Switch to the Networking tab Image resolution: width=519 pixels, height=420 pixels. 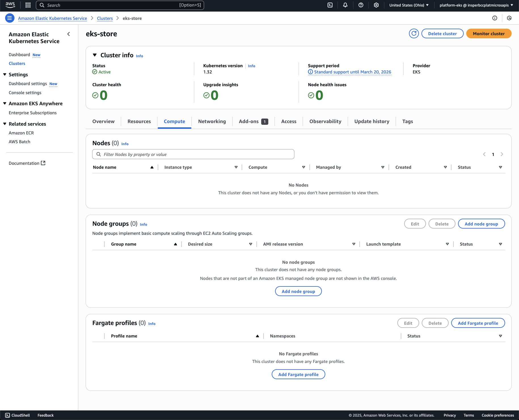pyautogui.click(x=212, y=121)
